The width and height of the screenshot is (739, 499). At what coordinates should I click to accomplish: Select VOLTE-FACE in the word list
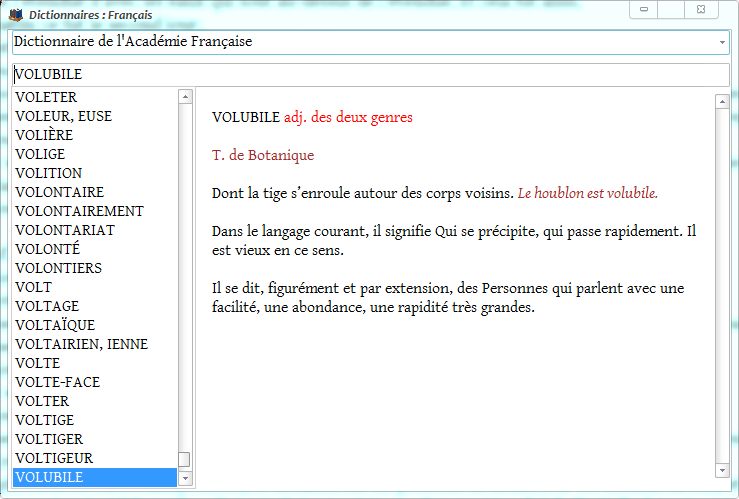[x=95, y=382]
